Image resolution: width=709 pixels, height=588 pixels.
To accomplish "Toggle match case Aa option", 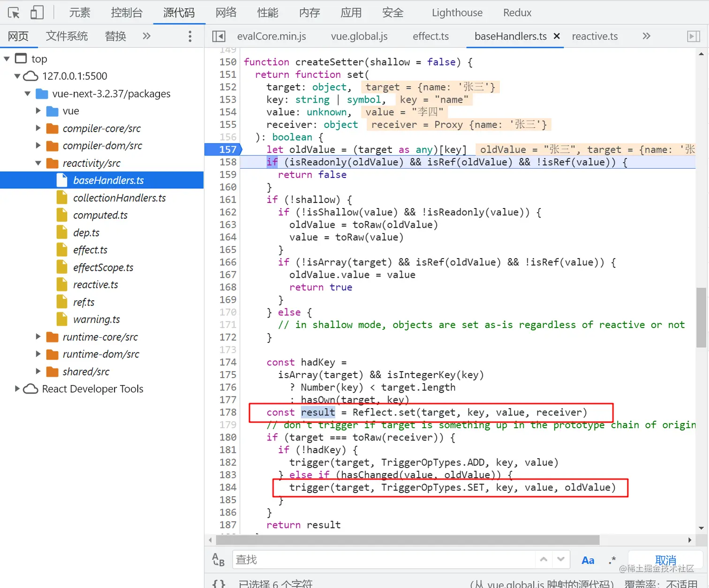I will [588, 560].
